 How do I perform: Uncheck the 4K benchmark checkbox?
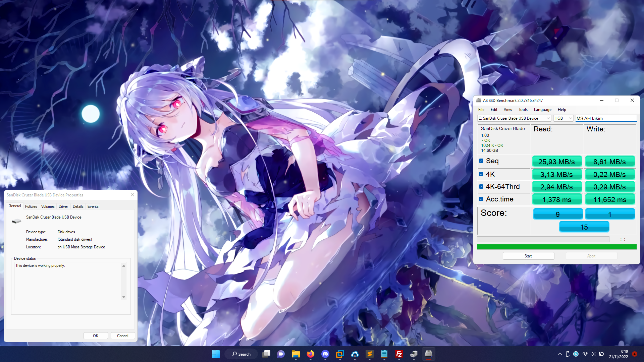pos(481,174)
